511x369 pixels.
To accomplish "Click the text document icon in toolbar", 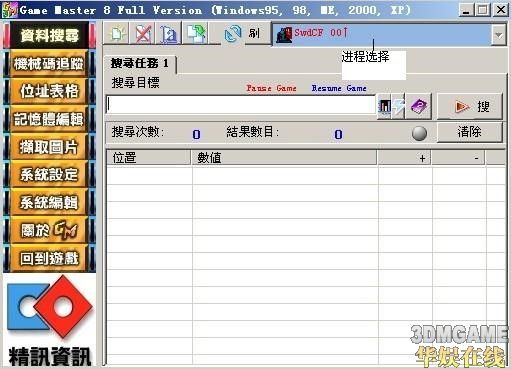I will [x=169, y=33].
